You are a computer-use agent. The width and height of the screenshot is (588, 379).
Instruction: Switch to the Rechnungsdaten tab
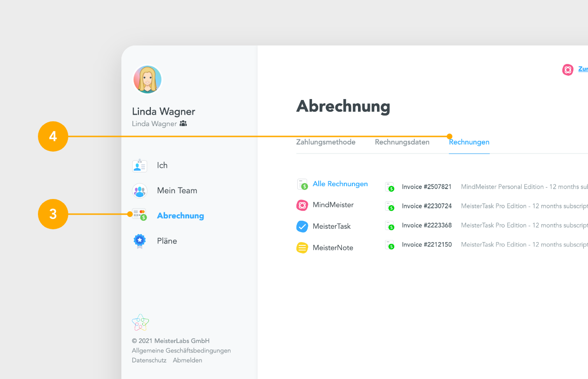click(402, 142)
